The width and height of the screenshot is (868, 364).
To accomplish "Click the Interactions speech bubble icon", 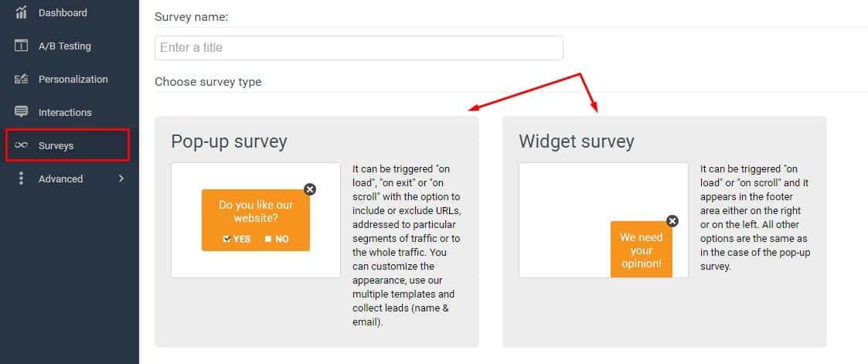I will point(22,112).
